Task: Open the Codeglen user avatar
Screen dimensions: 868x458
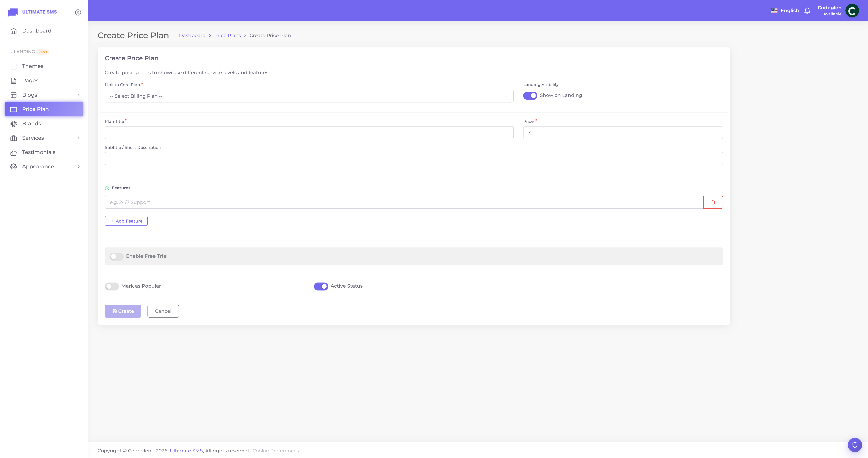Action: [852, 11]
